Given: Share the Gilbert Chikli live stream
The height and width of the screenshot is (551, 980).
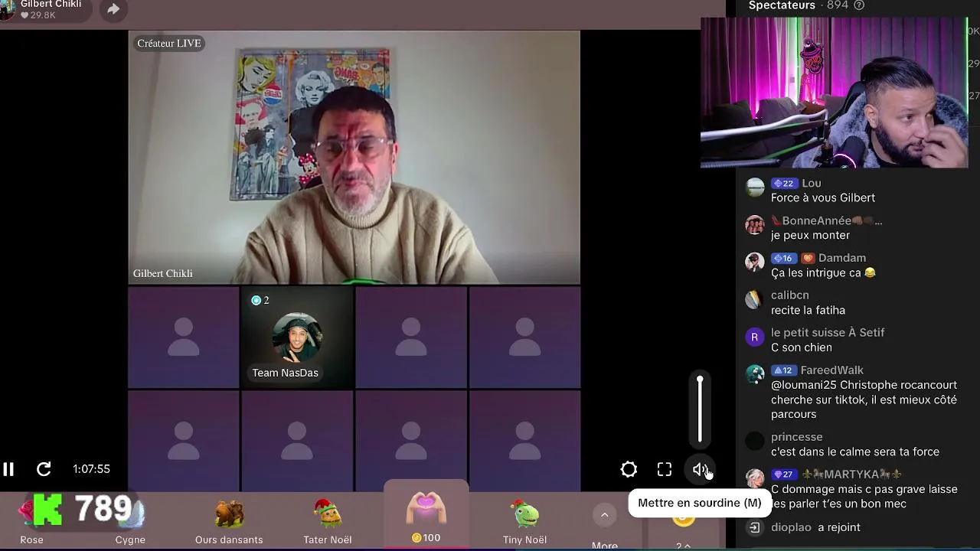Looking at the screenshot, I should click(x=113, y=9).
